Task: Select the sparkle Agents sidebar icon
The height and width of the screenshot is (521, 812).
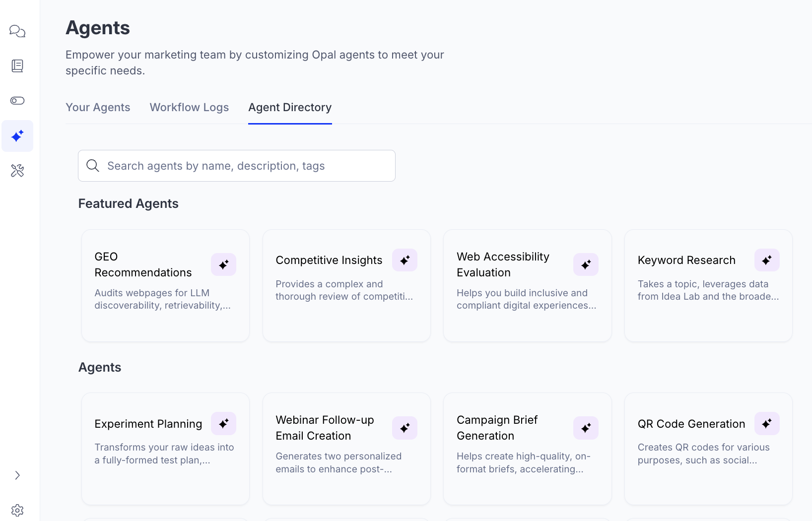Action: click(17, 136)
